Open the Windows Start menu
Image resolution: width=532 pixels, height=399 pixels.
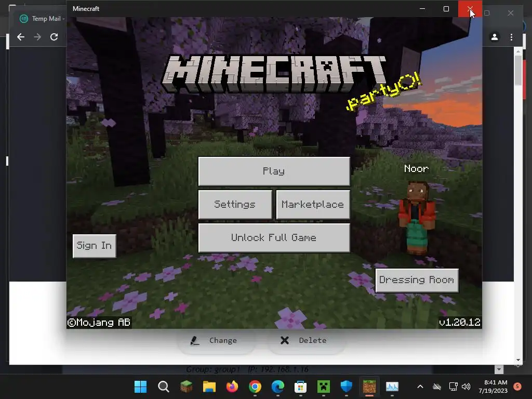(140, 387)
